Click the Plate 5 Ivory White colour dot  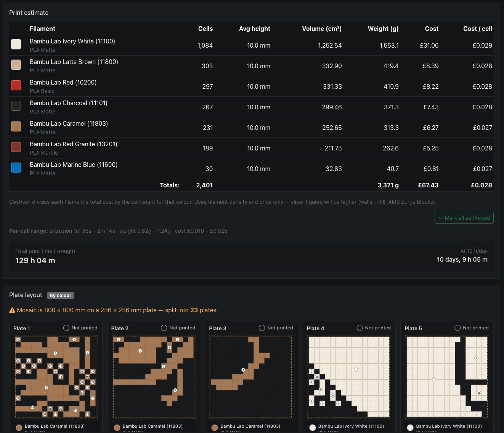pos(410,428)
